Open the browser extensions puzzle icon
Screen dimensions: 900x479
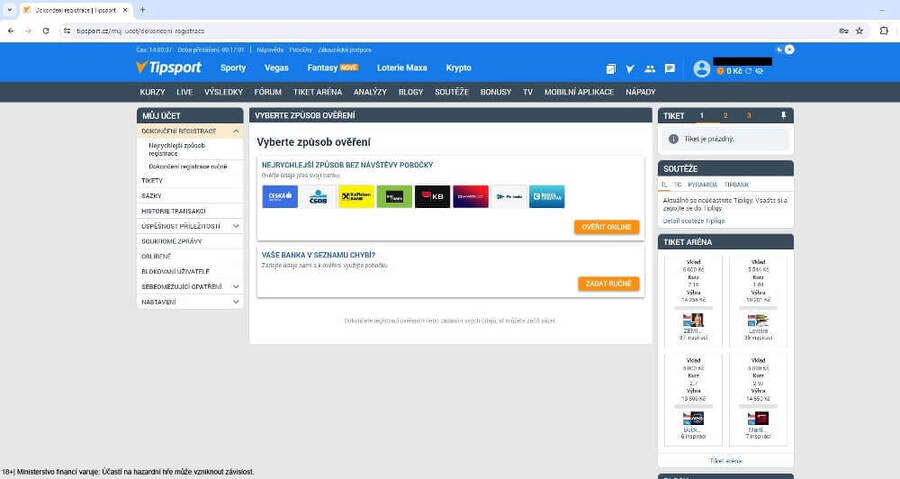pos(884,31)
